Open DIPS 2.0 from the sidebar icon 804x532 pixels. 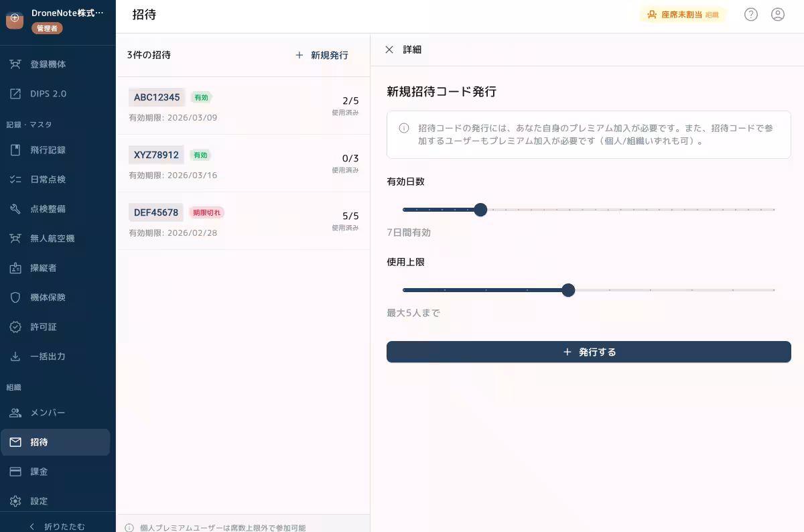[x=15, y=93]
